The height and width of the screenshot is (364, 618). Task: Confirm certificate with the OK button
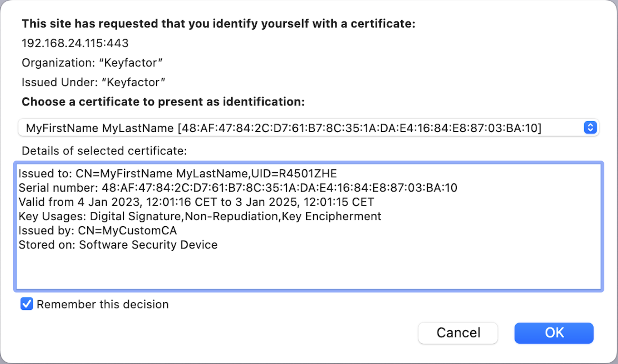(x=554, y=333)
